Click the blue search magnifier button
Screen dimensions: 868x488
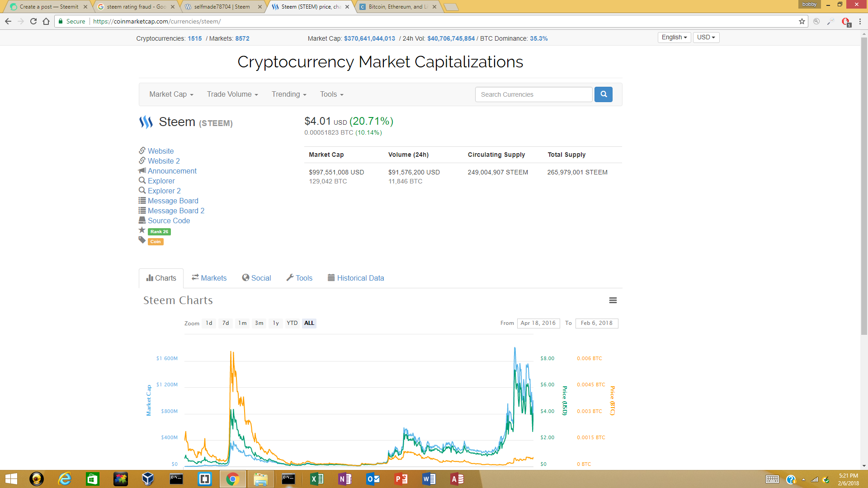pyautogui.click(x=603, y=94)
